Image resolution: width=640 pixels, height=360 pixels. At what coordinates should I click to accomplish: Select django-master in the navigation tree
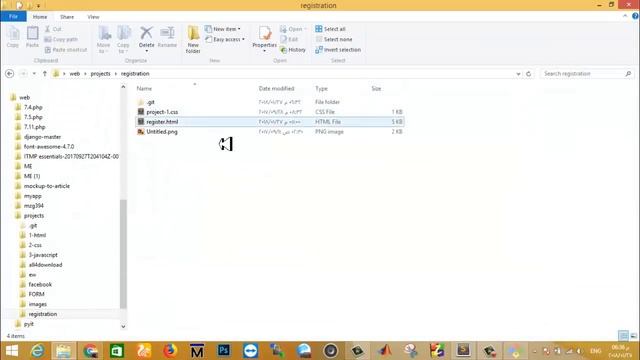(x=42, y=137)
